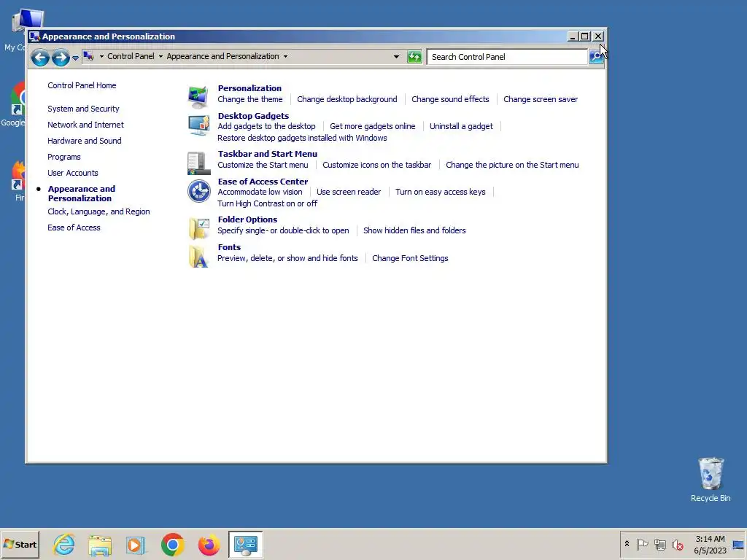Refresh the Control Panel view

pyautogui.click(x=414, y=57)
